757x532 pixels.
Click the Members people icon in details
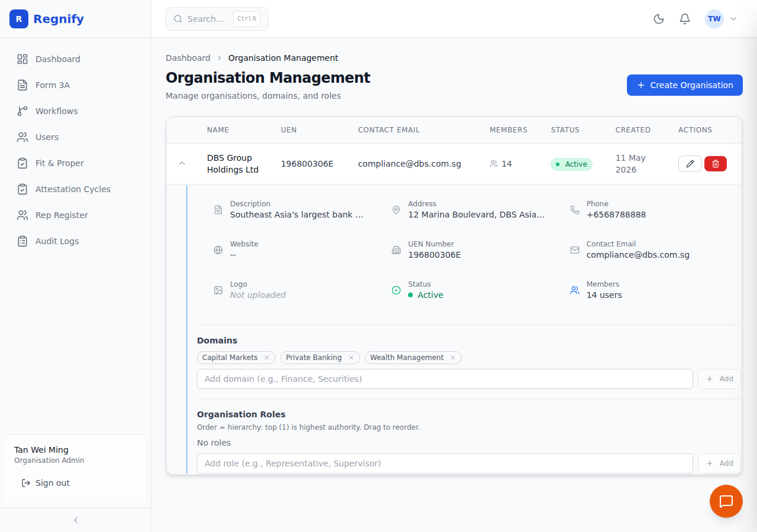tap(575, 290)
